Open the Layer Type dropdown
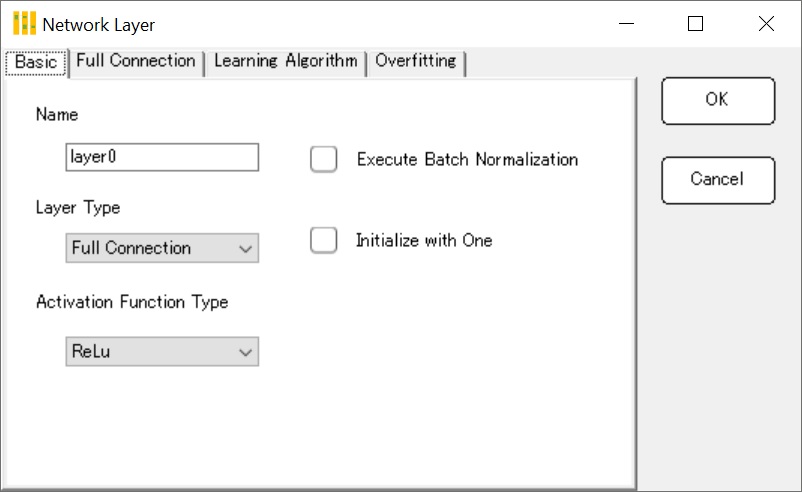The image size is (802, 492). coord(162,248)
